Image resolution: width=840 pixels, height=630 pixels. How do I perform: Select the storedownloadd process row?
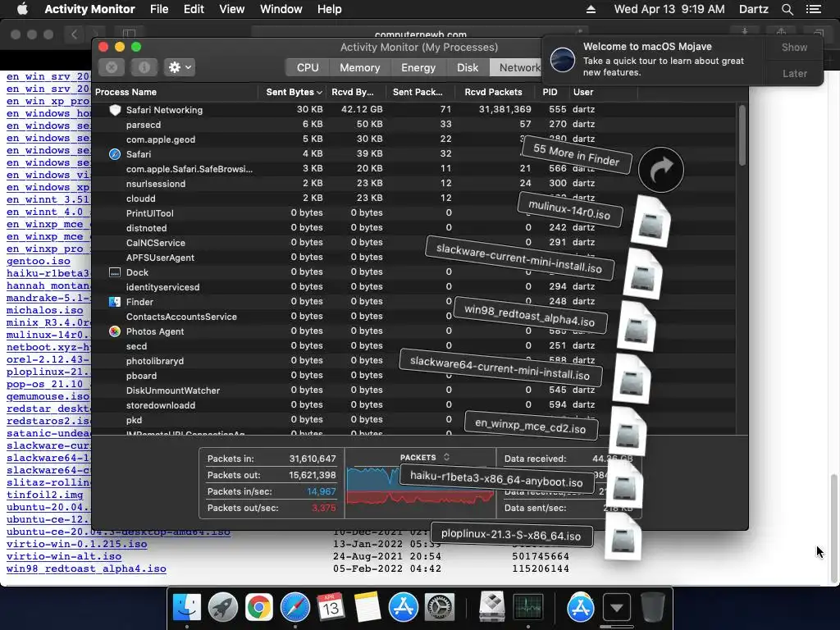(414, 405)
